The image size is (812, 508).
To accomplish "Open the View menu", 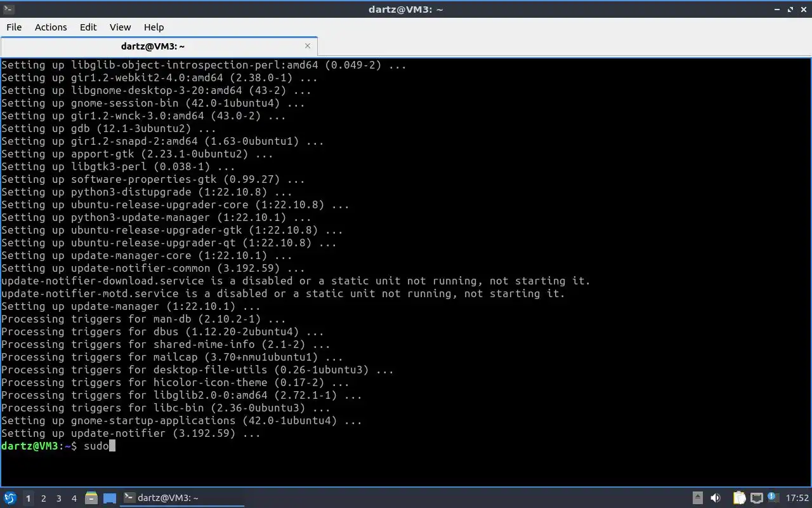I will tap(120, 27).
